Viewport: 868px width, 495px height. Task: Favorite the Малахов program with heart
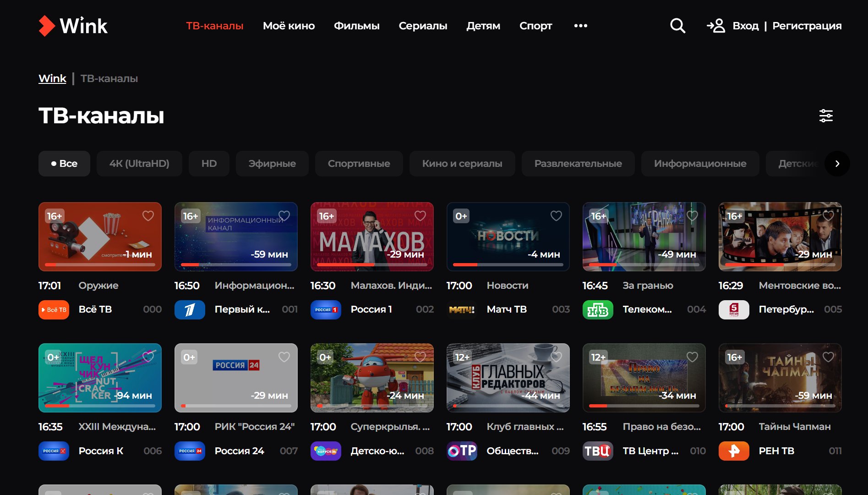click(420, 216)
